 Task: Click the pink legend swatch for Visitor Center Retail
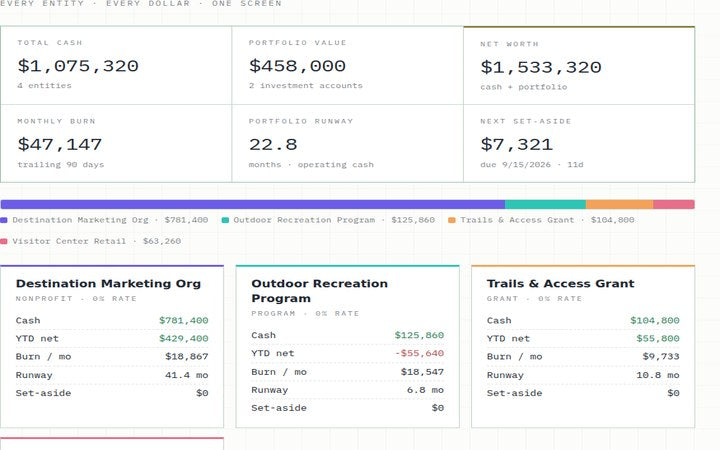tap(4, 241)
